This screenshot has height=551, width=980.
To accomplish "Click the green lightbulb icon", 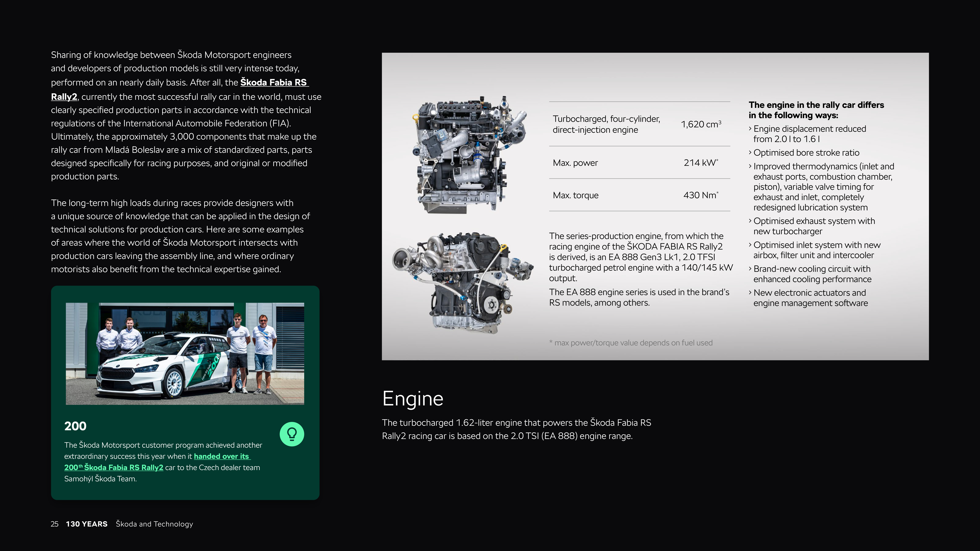I will pos(292,434).
